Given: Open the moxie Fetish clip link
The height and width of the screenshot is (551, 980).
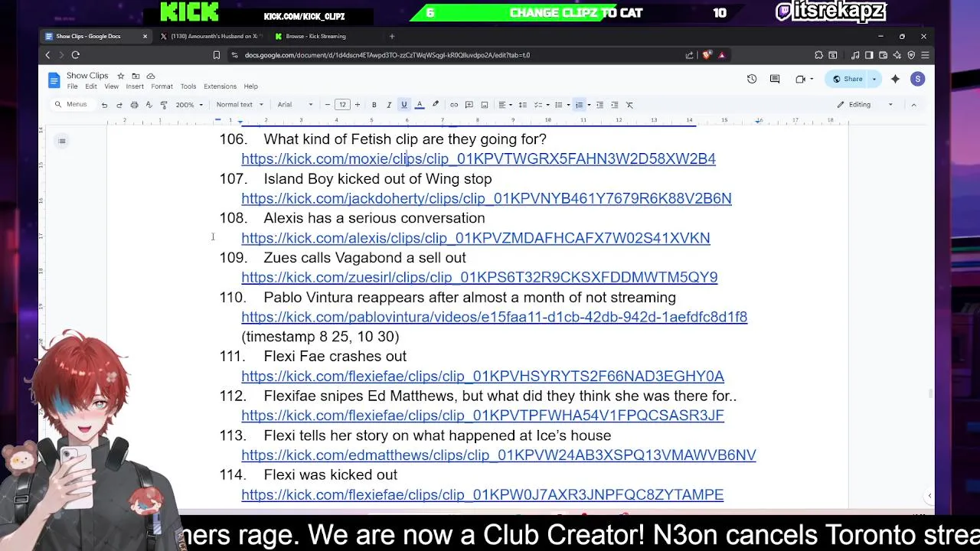Looking at the screenshot, I should click(x=479, y=158).
